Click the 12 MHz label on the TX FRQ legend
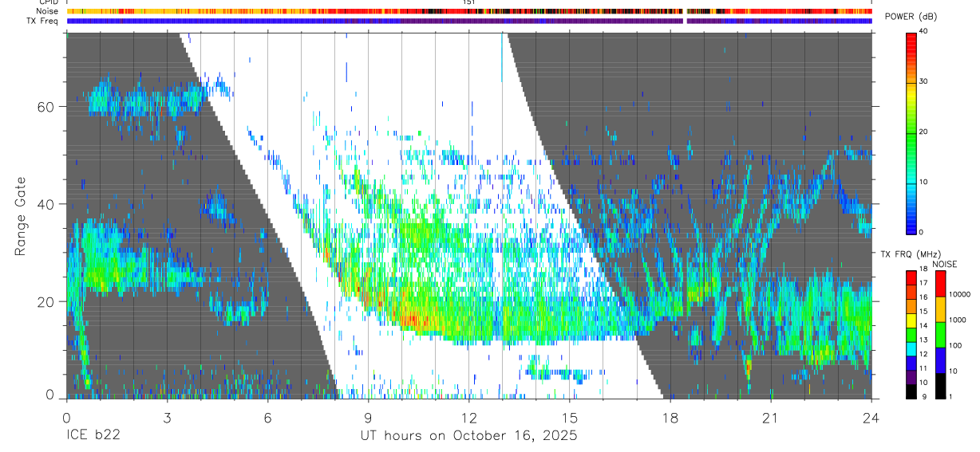Viewport: 980px width, 452px height. [x=923, y=353]
